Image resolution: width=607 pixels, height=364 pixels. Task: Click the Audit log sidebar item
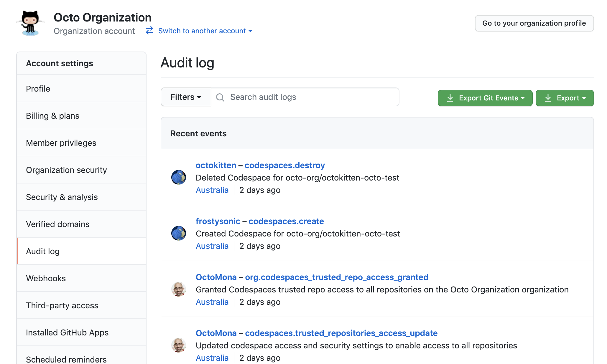tap(43, 251)
